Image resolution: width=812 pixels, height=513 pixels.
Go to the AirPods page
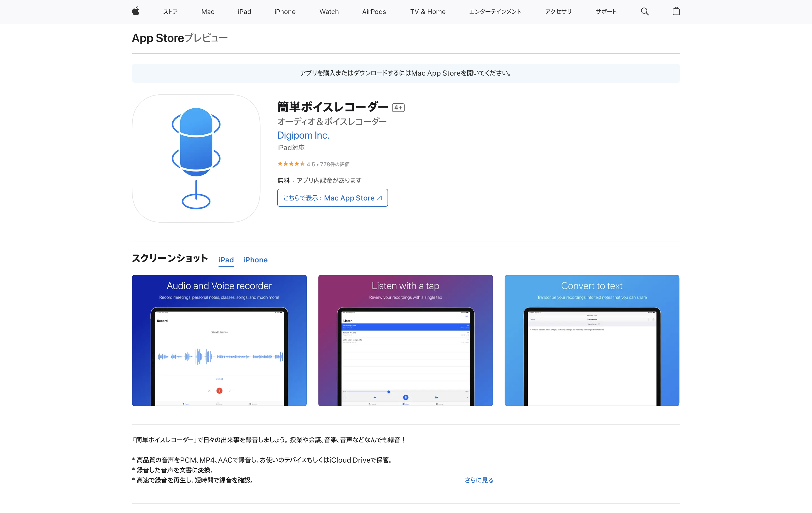pyautogui.click(x=374, y=11)
